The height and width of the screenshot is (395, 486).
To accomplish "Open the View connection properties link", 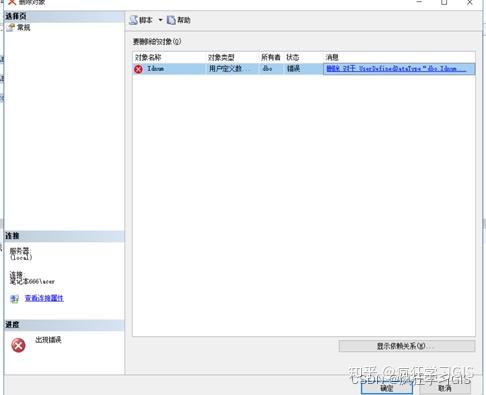I will pos(44,298).
